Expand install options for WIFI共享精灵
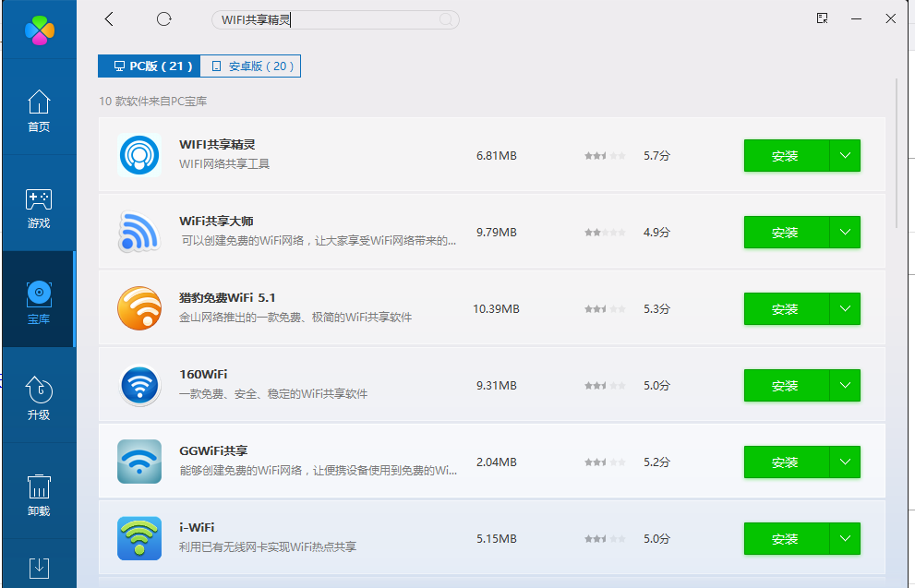Image resolution: width=915 pixels, height=588 pixels. (x=845, y=156)
